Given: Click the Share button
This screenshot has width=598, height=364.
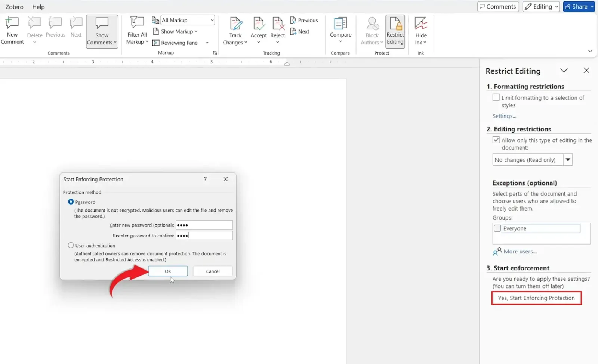Looking at the screenshot, I should 579,6.
